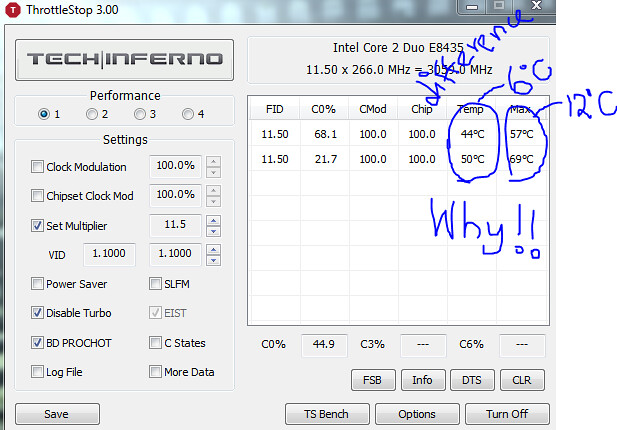Lower the VID with down arrow

(x=213, y=260)
